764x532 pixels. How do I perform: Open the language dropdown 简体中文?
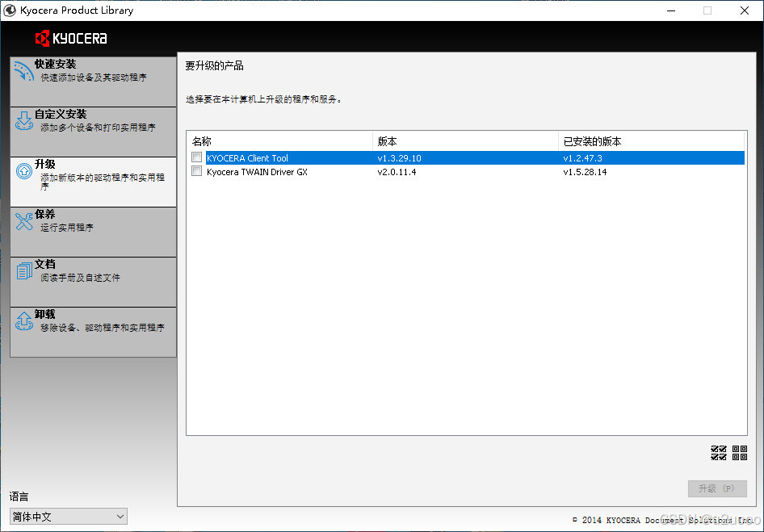tap(68, 517)
